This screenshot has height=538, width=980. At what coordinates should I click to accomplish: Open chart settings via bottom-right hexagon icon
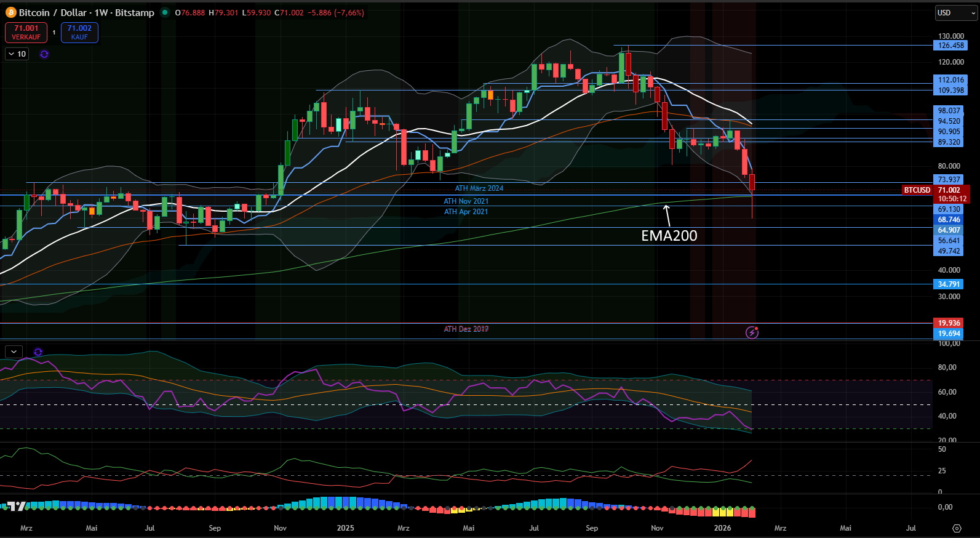click(x=957, y=528)
